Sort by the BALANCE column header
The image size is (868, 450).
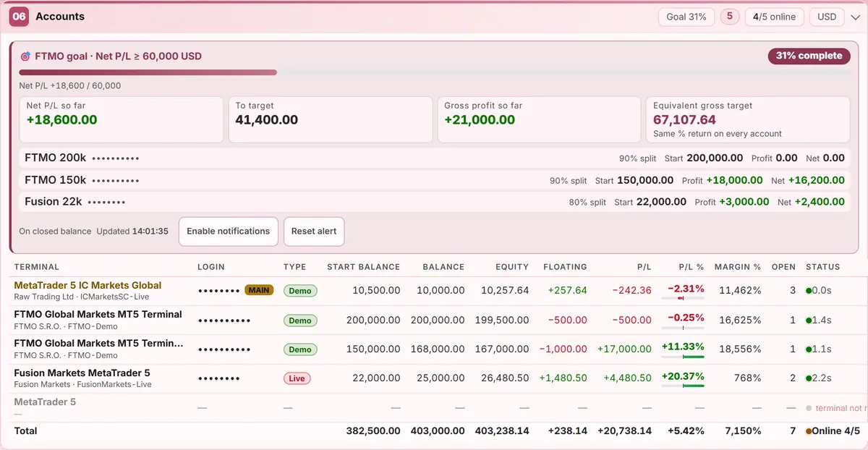pyautogui.click(x=443, y=267)
